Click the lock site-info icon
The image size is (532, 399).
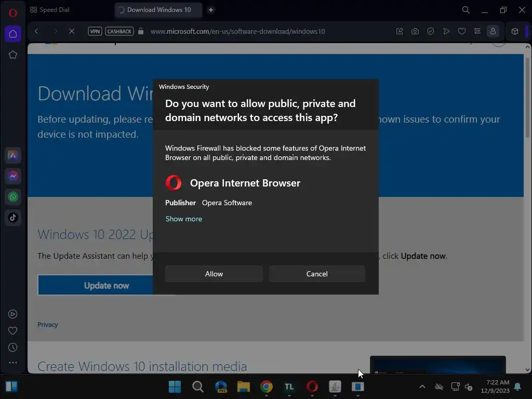pos(141,31)
